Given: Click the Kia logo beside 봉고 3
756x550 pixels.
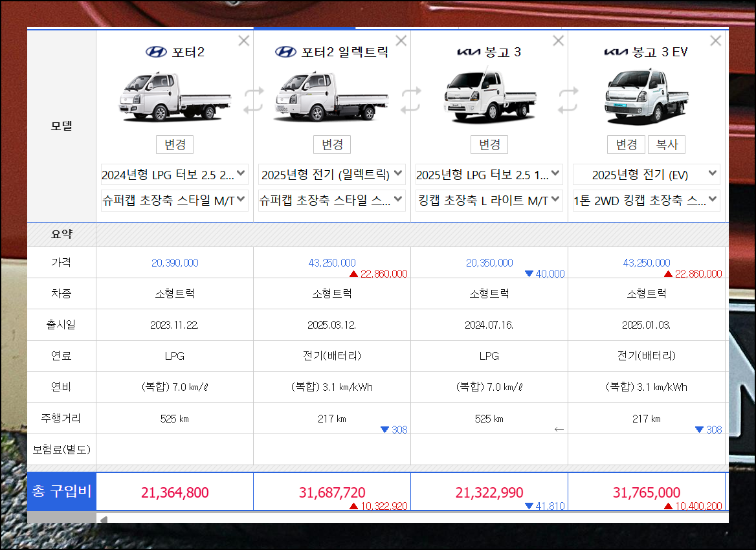Looking at the screenshot, I should tap(469, 52).
